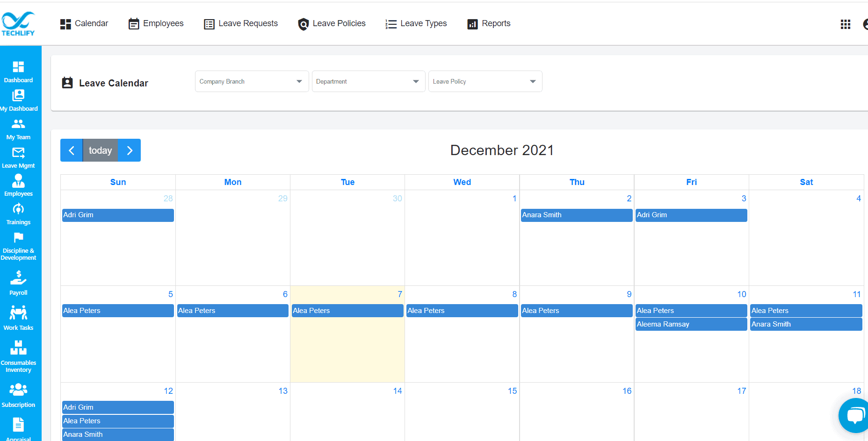Open the chat support bubble
Screen dimensions: 868x441
click(x=854, y=415)
